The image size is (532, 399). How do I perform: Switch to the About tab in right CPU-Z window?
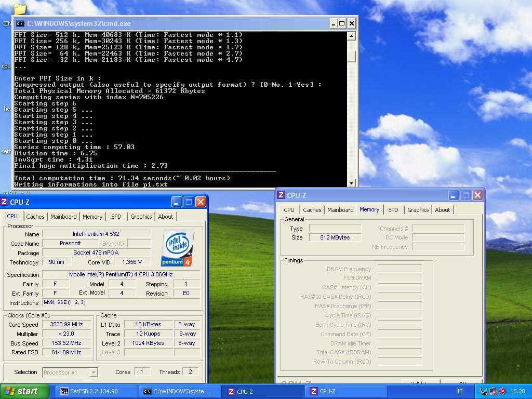pos(443,210)
